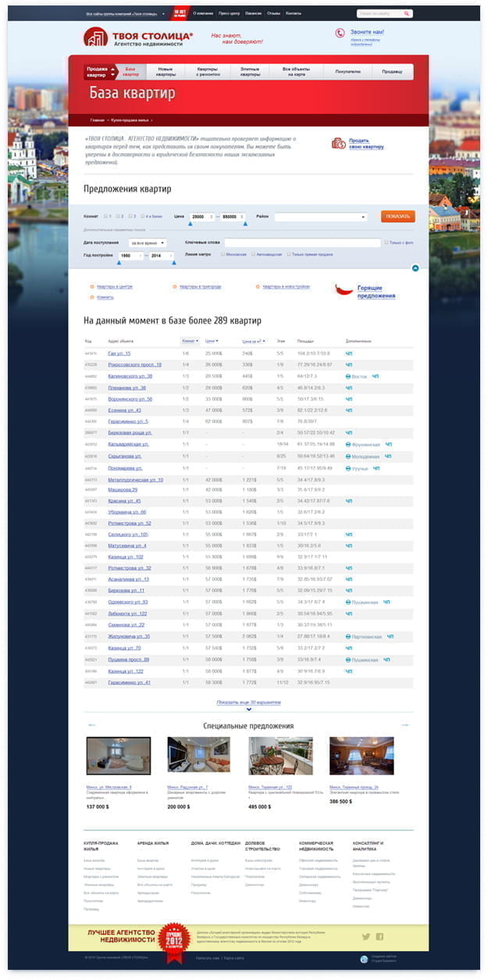The width and height of the screenshot is (488, 980).
Task: Open the Квартиры в пригороде link
Action: pyautogui.click(x=200, y=287)
